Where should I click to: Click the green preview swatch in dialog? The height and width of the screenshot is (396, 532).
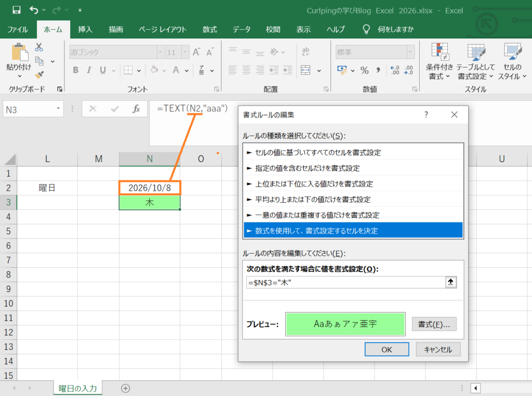coord(345,324)
